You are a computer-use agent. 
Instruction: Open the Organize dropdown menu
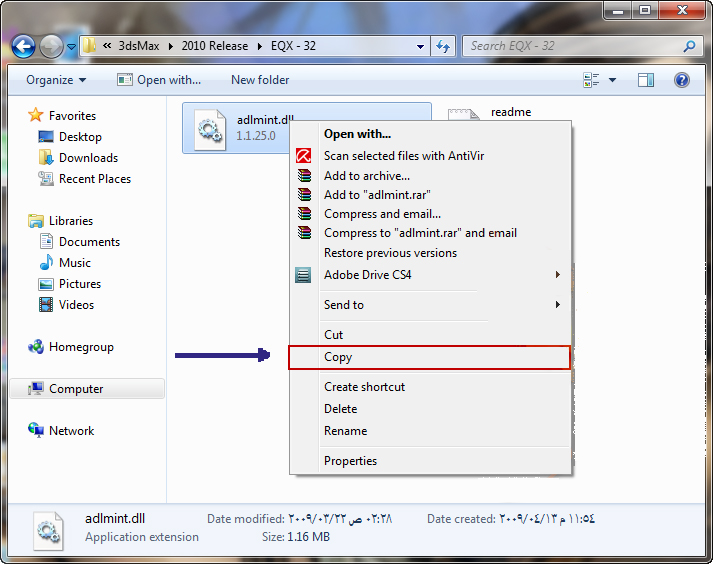click(x=56, y=80)
